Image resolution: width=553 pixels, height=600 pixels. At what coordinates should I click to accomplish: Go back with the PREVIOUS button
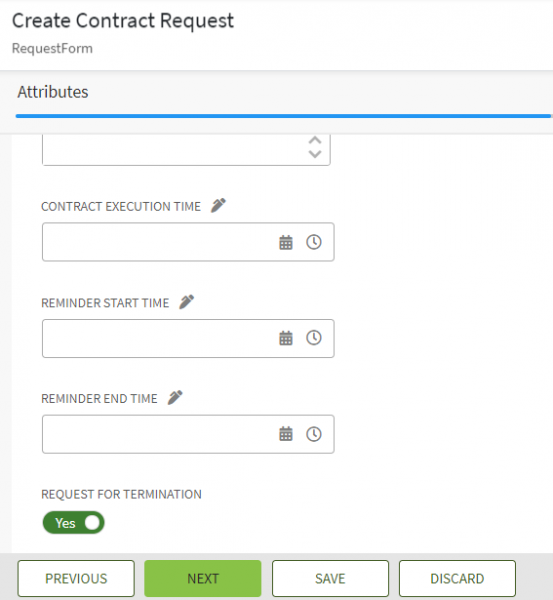coord(76,579)
